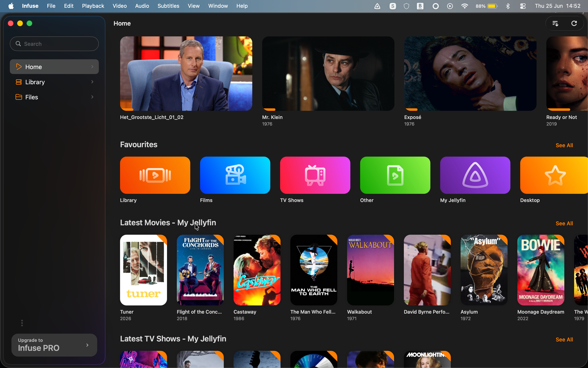This screenshot has height=368, width=588.
Task: Open Control Centre in the menu bar
Action: (523, 6)
